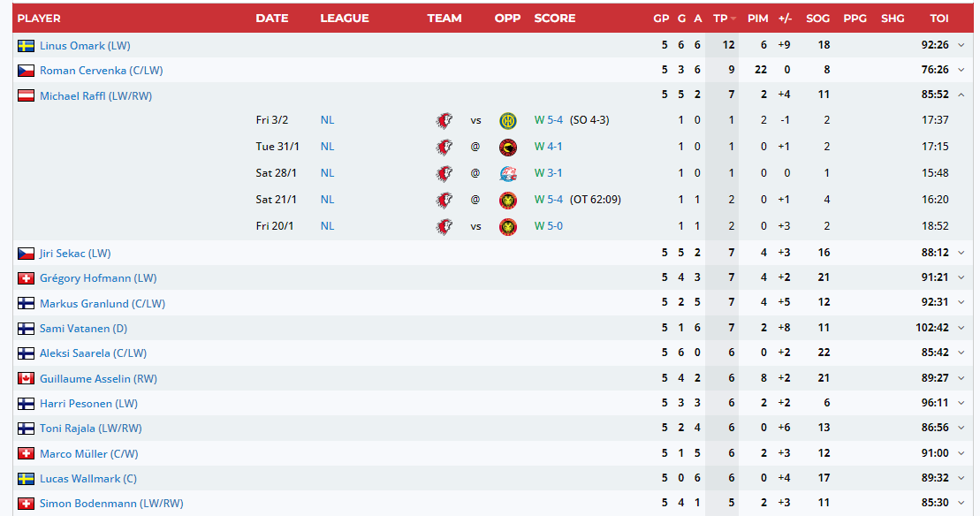
Task: Click the opponent logo in the Fri 20/1 game
Action: coord(507,227)
